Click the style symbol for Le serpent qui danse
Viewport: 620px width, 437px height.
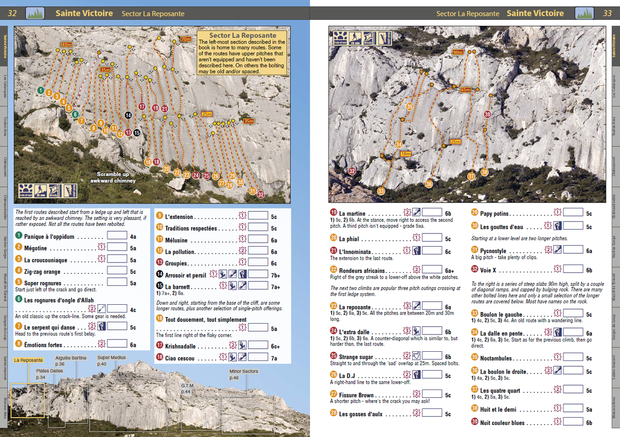point(102,326)
